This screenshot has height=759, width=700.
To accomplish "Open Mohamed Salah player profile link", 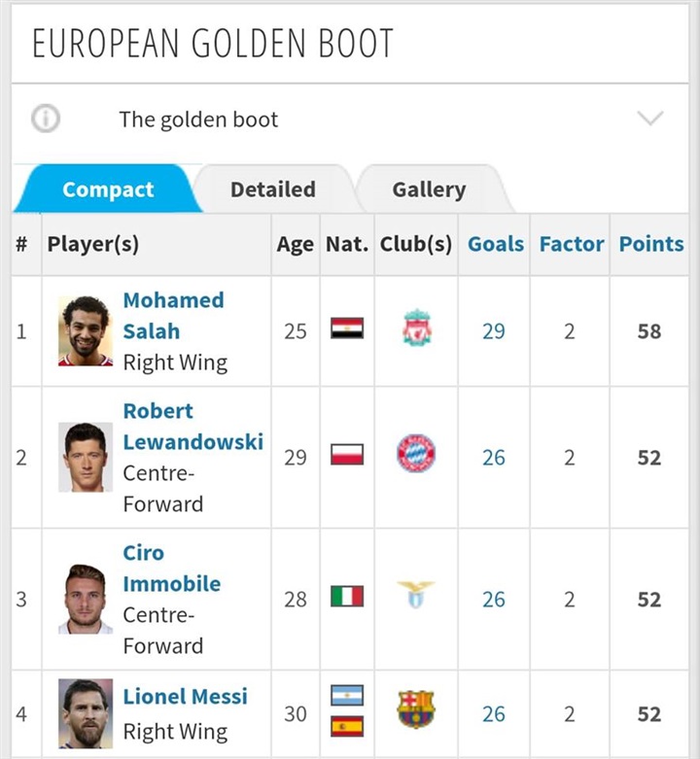I will tap(173, 316).
